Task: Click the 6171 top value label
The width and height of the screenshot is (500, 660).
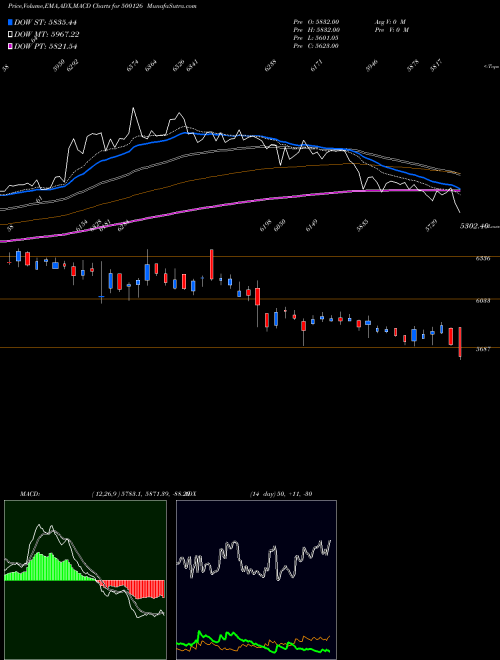Action: tap(316, 67)
